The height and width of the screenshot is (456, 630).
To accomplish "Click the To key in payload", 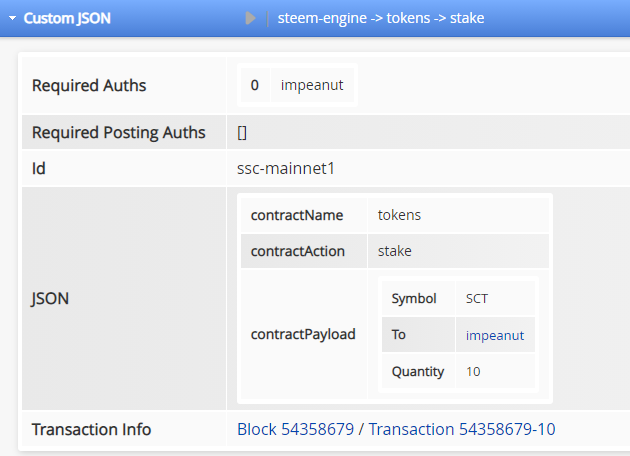I will click(399, 335).
